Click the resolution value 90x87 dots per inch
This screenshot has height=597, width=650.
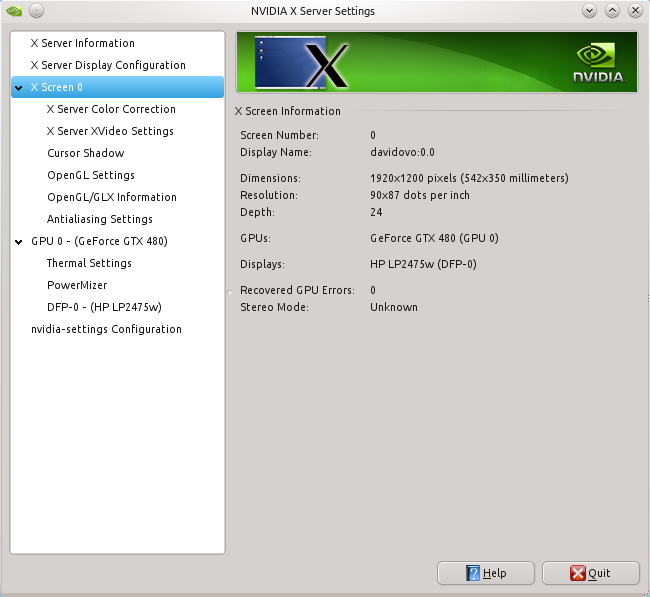tap(420, 195)
